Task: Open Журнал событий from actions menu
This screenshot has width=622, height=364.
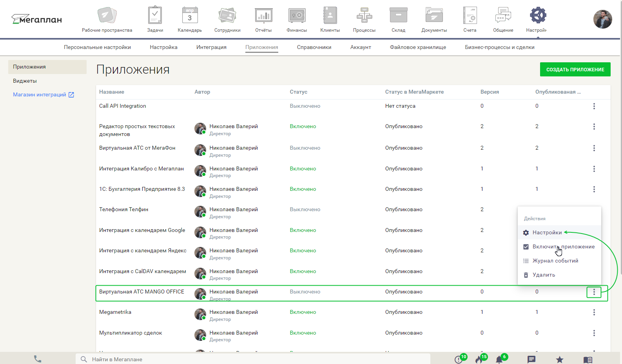Action: pos(559,261)
